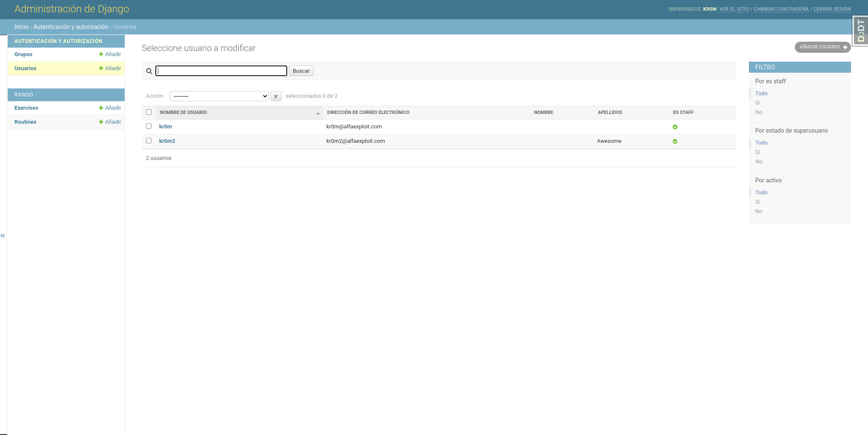
Task: Toggle the select-all users checkbox
Action: (148, 112)
